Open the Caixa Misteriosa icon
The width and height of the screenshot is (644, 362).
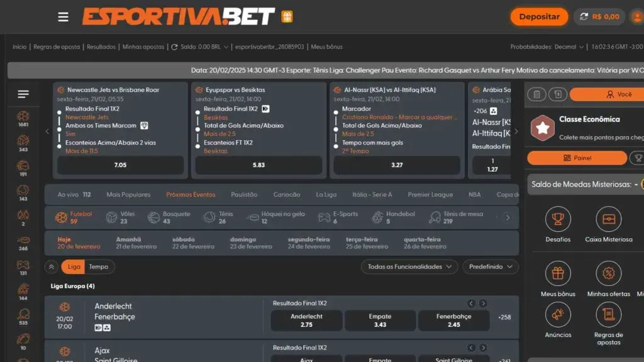tap(608, 219)
